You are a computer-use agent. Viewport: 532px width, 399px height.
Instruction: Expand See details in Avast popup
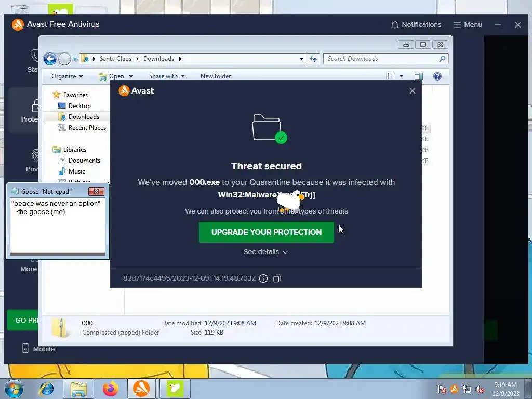tap(265, 252)
